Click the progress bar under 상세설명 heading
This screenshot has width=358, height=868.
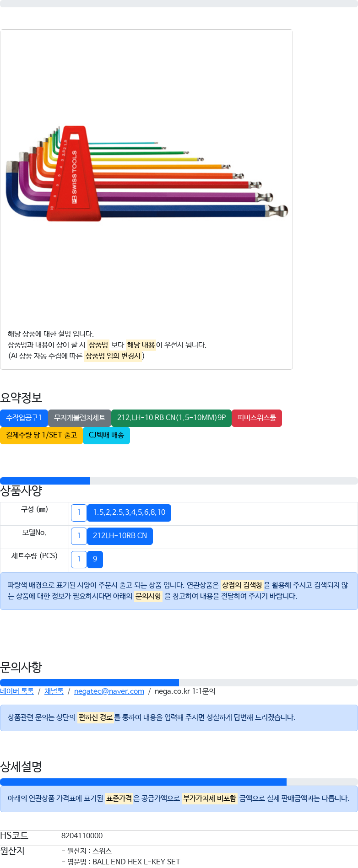tap(179, 782)
